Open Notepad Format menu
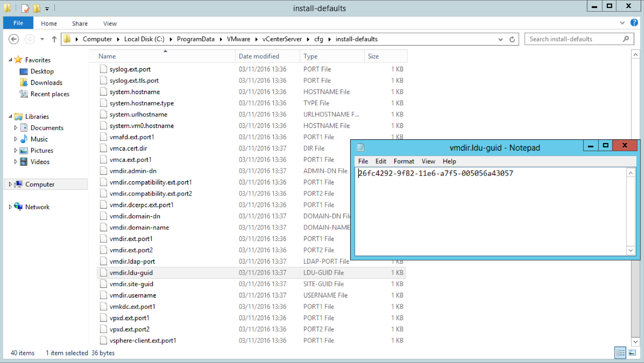 click(x=404, y=161)
